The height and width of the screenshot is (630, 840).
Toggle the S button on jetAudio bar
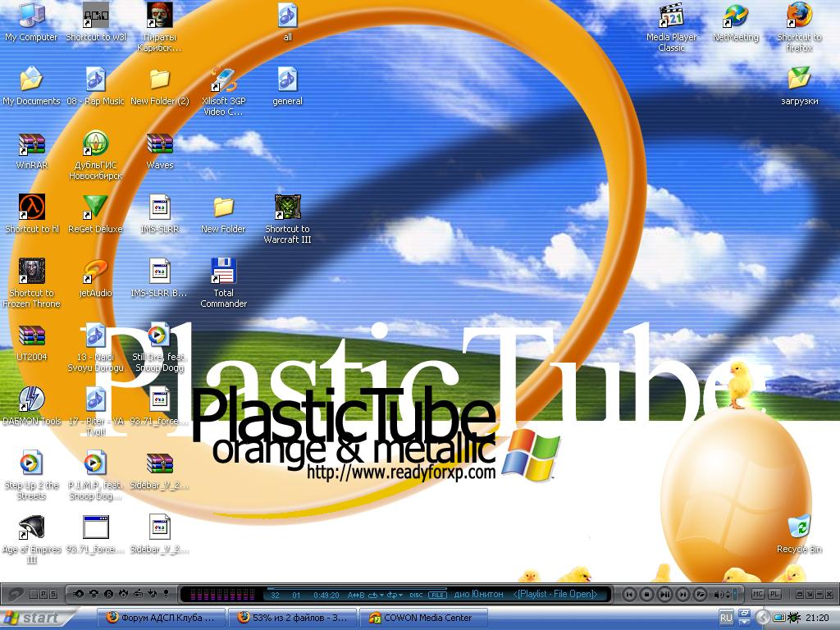[53, 594]
